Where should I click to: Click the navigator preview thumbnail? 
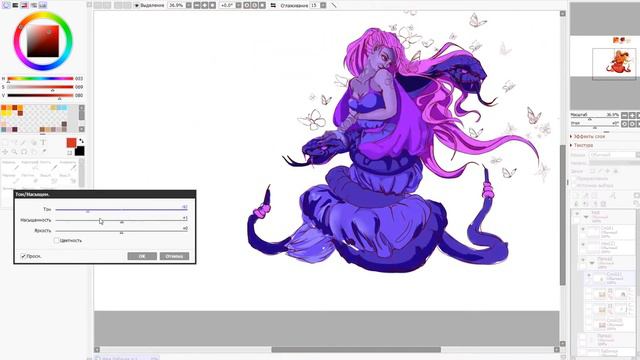pos(605,56)
